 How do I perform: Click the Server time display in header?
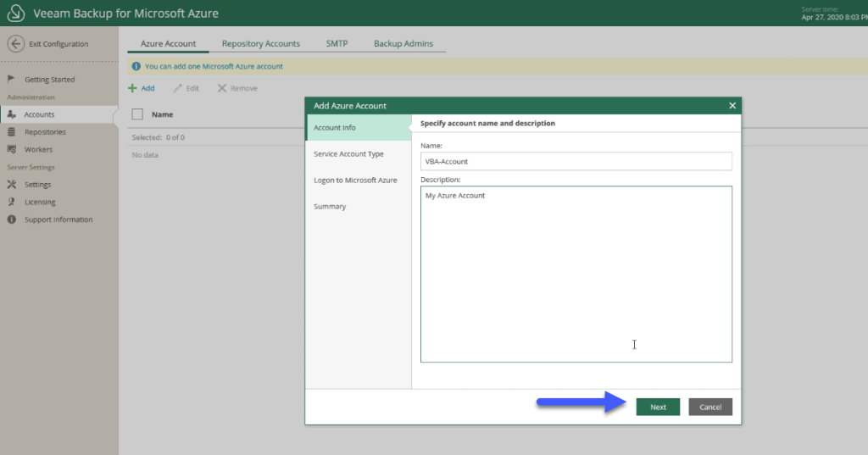834,14
